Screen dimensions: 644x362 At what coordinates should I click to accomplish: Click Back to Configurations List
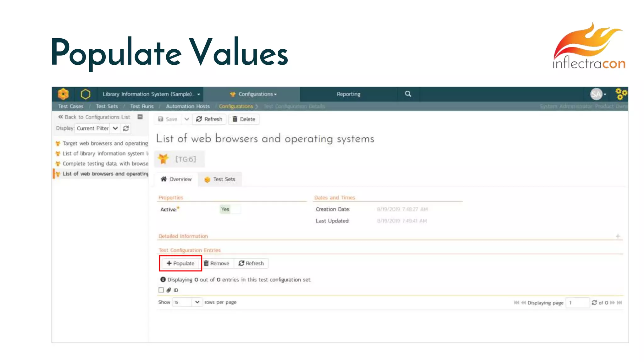point(94,117)
